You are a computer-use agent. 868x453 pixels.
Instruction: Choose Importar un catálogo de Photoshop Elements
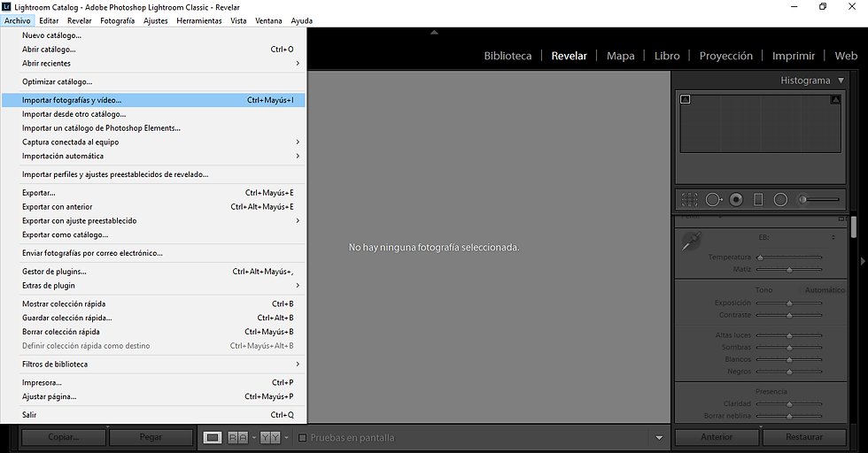coord(153,127)
